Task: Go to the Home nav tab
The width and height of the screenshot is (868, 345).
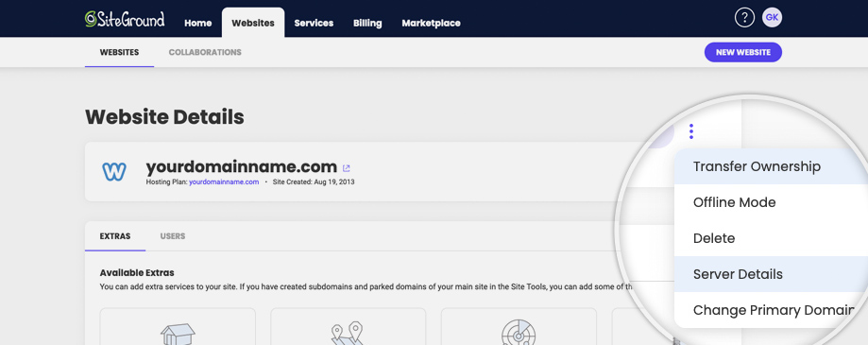Action: [x=197, y=24]
